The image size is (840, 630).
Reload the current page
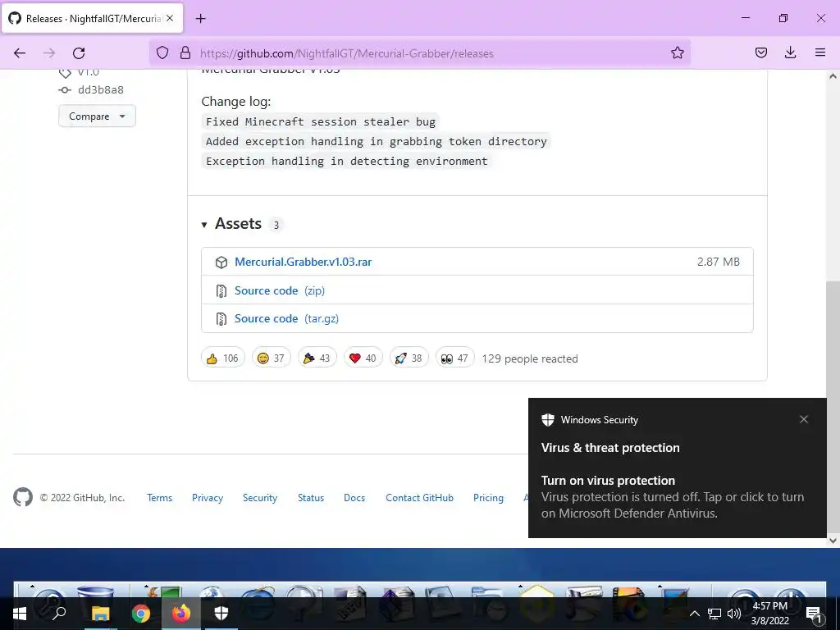point(79,53)
